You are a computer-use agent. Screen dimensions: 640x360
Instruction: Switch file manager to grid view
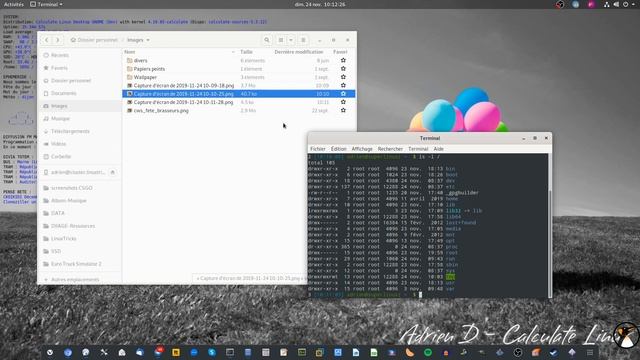[x=281, y=40]
